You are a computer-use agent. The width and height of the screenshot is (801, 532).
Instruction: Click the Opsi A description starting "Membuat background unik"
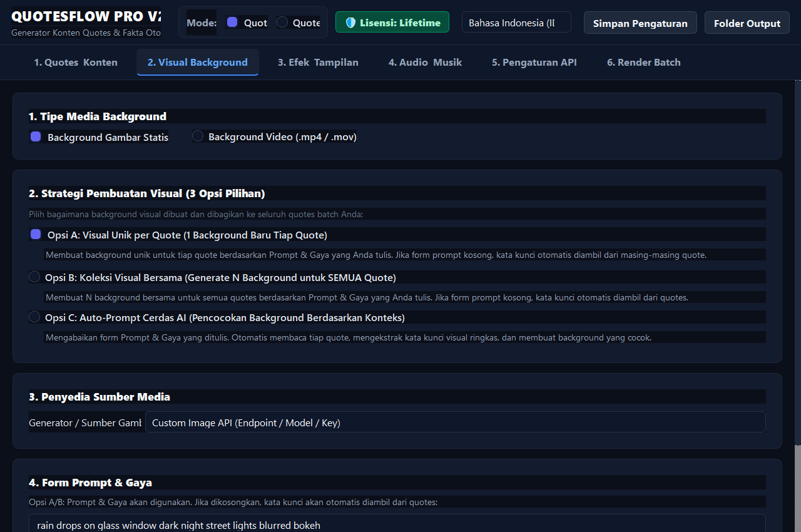click(x=376, y=255)
